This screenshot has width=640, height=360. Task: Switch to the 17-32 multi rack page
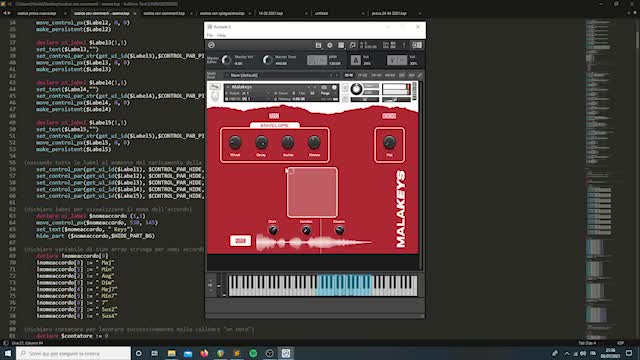click(x=362, y=75)
